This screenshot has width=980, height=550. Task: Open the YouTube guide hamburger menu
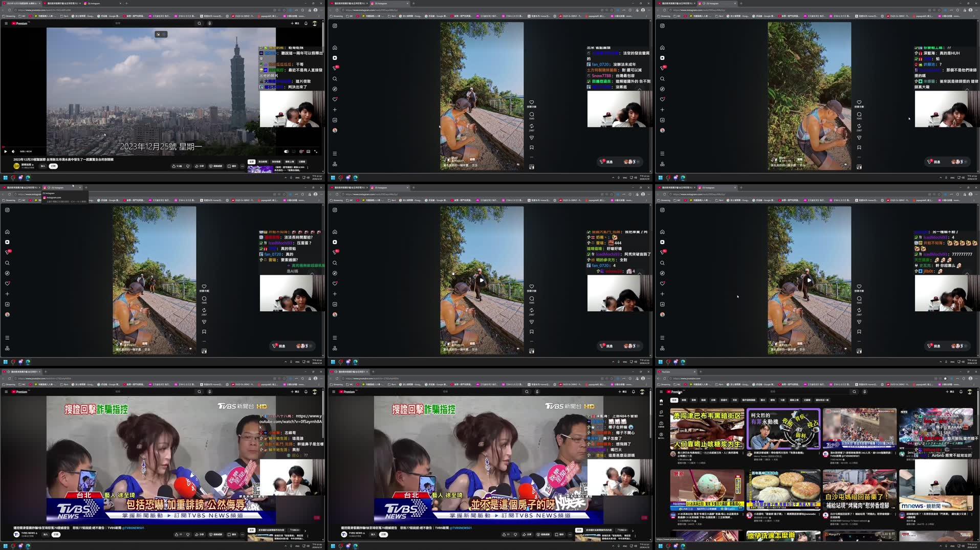(x=6, y=24)
